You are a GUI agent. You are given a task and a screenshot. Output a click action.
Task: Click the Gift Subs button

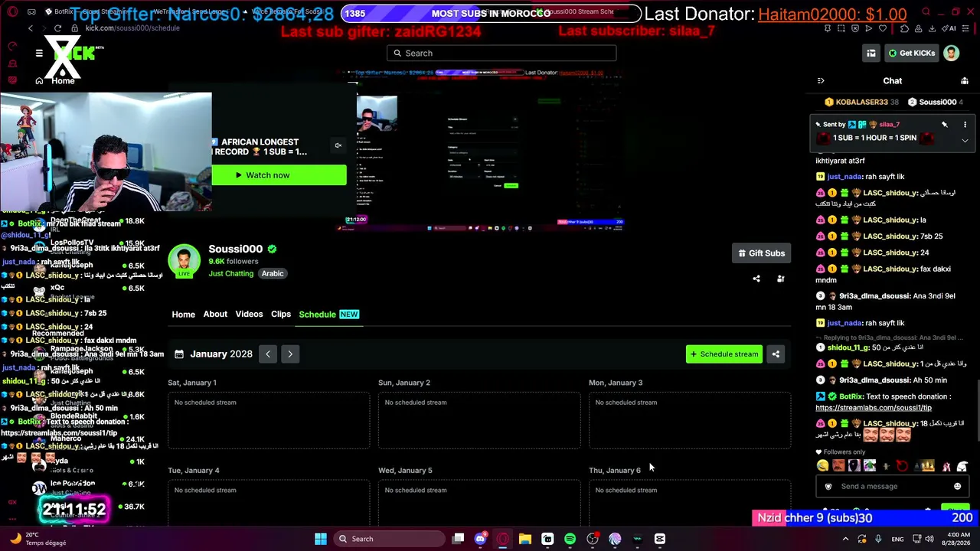pyautogui.click(x=761, y=253)
